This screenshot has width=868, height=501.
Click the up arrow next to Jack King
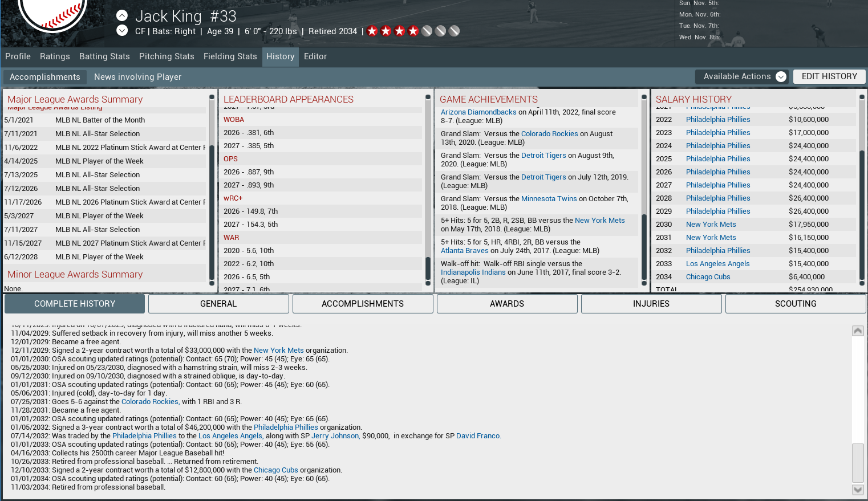(x=122, y=15)
